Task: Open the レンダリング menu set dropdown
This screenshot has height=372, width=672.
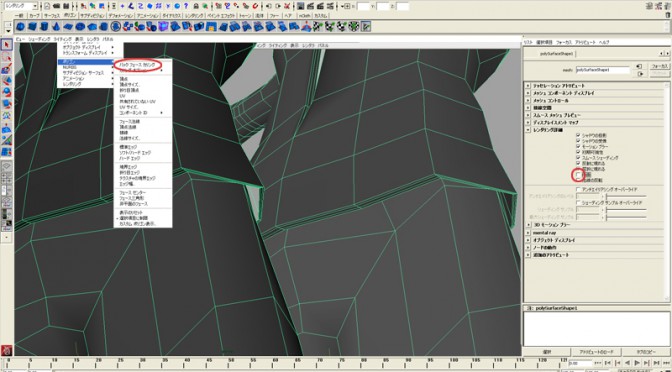Action: (21, 6)
